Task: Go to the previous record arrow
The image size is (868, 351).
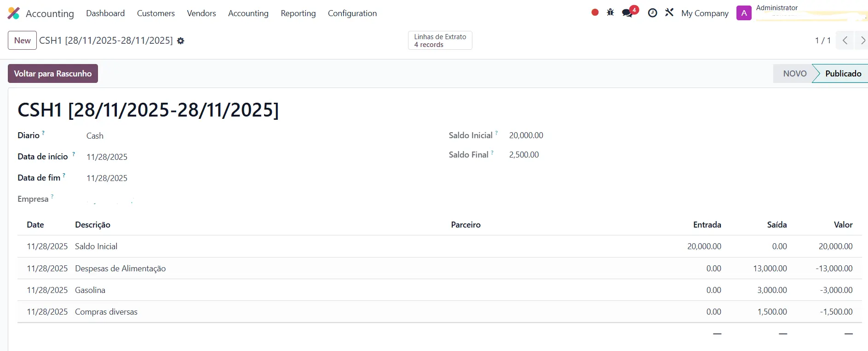Action: point(845,41)
